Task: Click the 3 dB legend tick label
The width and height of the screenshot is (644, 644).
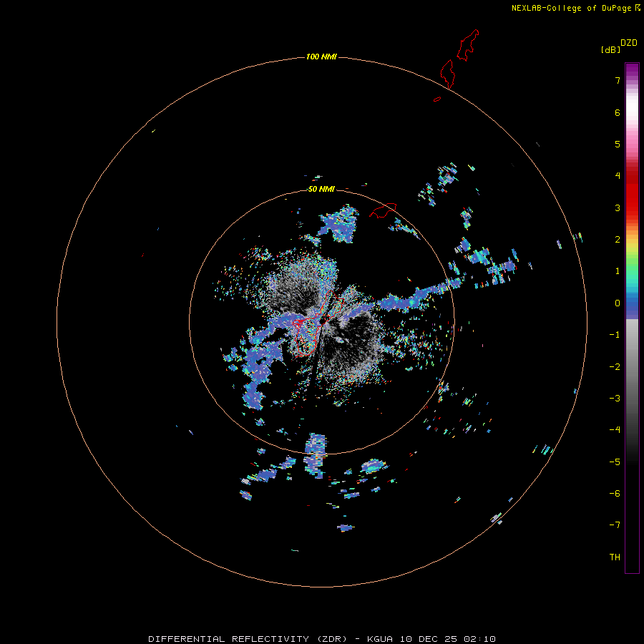Action: click(x=618, y=208)
